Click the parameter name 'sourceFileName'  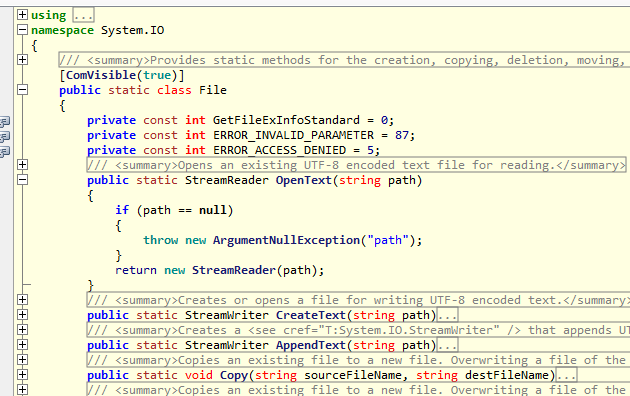(x=353, y=375)
